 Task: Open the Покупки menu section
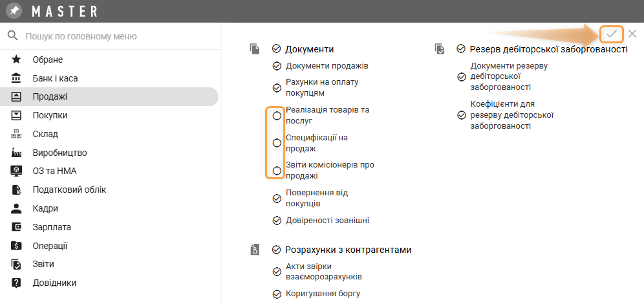pos(50,116)
